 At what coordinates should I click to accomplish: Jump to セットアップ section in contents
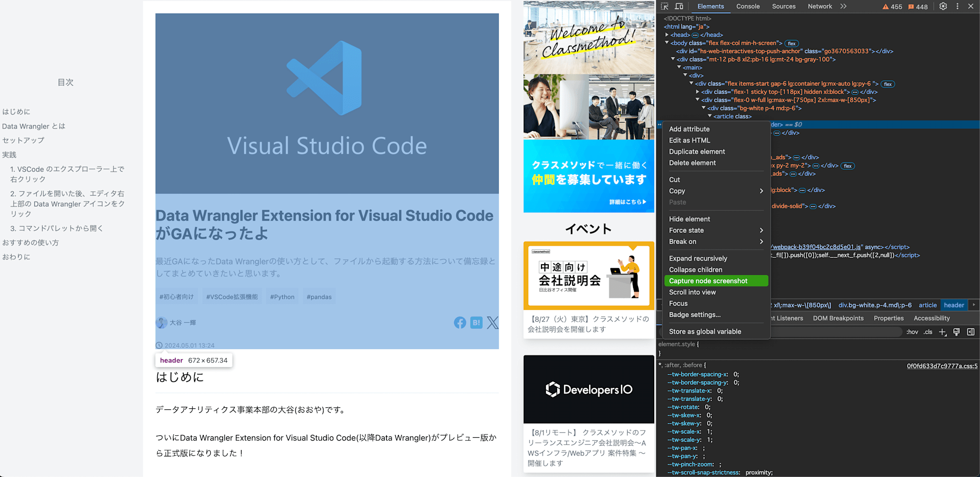pos(23,140)
